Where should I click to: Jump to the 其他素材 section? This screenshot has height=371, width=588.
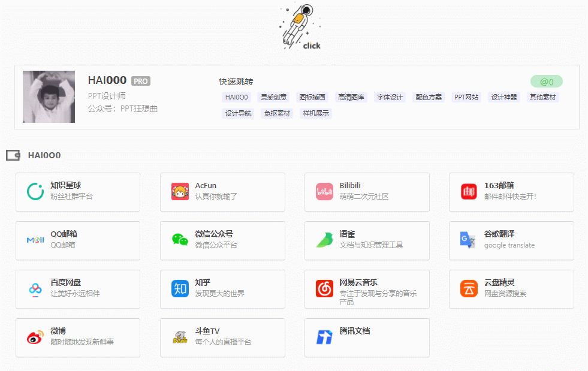point(542,98)
